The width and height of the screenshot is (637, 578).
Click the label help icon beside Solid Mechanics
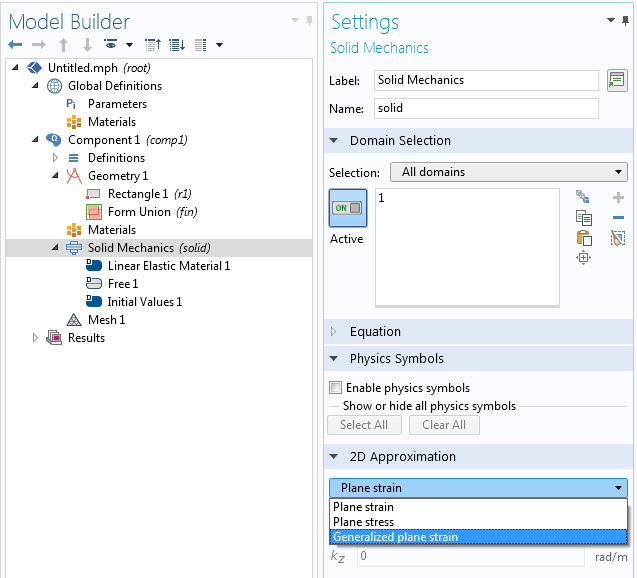click(x=616, y=80)
